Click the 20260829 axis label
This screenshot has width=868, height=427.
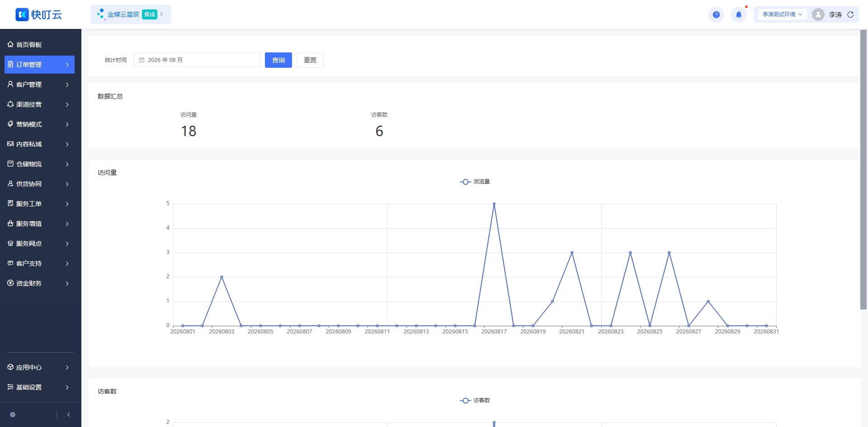click(x=727, y=332)
